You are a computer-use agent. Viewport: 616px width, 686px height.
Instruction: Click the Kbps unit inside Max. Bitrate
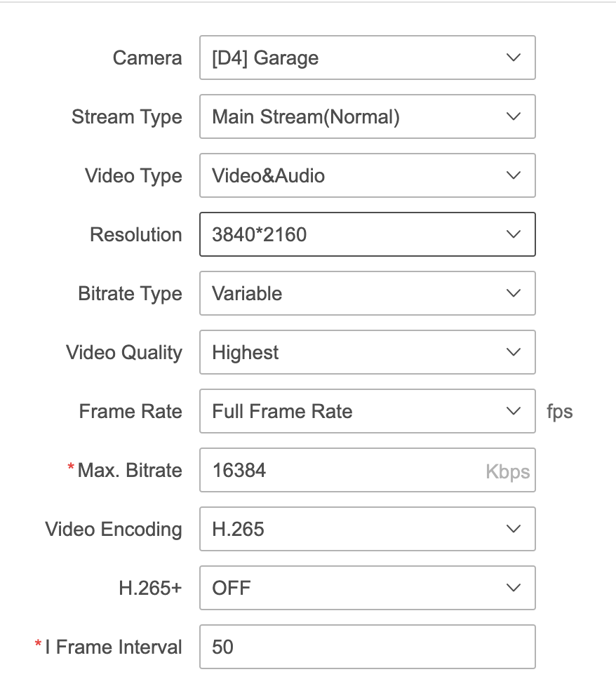point(507,471)
